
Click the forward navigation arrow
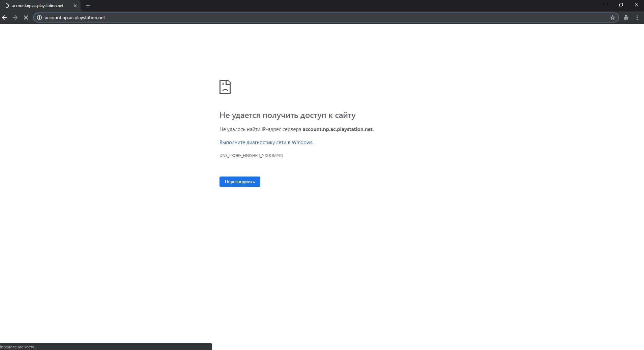click(15, 18)
